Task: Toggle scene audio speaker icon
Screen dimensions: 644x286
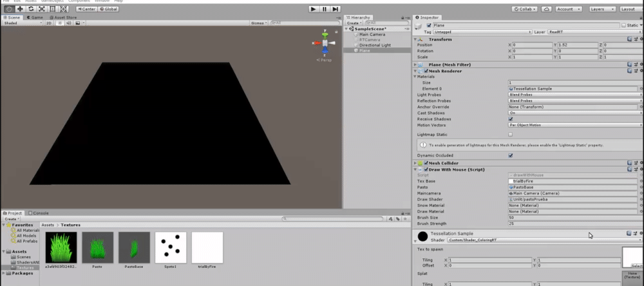Action: coord(68,23)
